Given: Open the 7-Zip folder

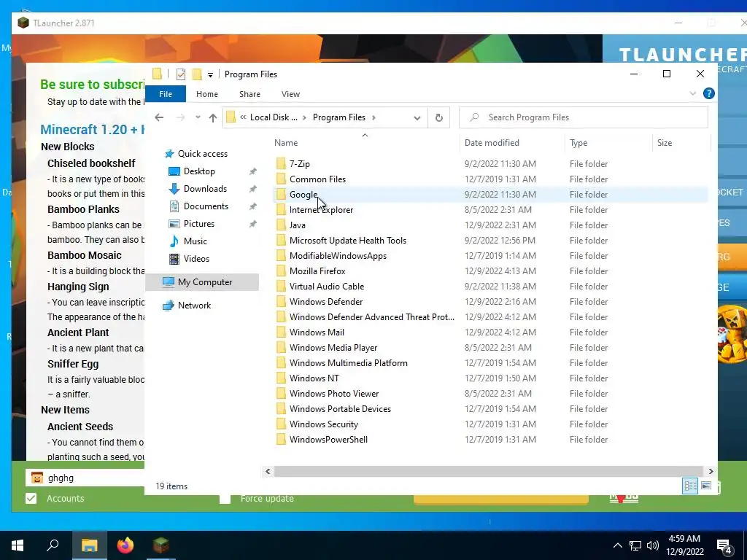Looking at the screenshot, I should [x=299, y=164].
